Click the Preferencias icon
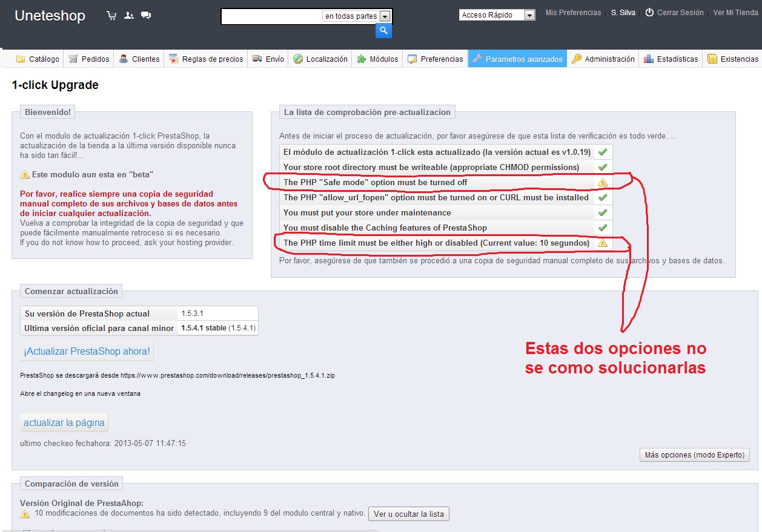This screenshot has height=532, width=762. pos(412,59)
